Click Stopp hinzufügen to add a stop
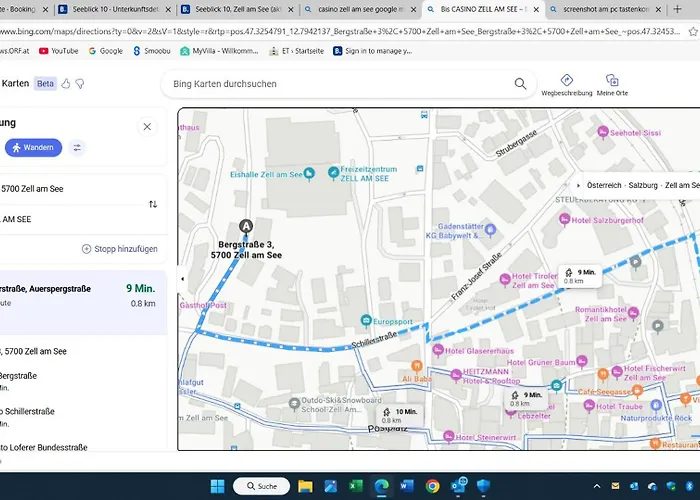 (118, 249)
